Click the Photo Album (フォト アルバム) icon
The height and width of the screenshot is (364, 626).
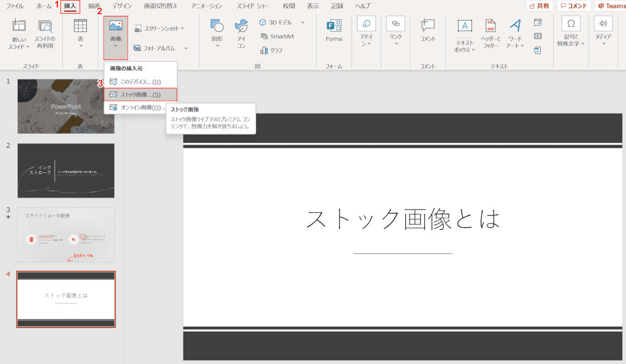coord(137,48)
